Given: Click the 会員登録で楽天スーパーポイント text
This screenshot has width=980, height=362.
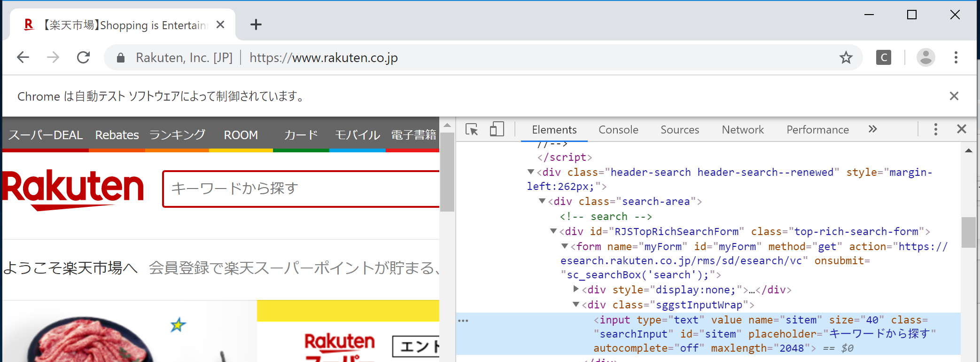Looking at the screenshot, I should [294, 268].
